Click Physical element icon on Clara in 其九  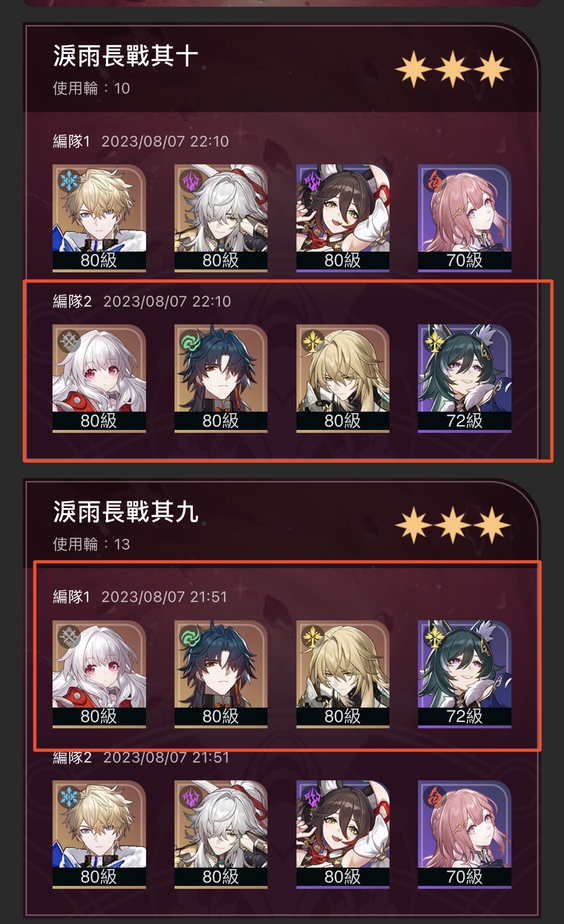coord(69,637)
